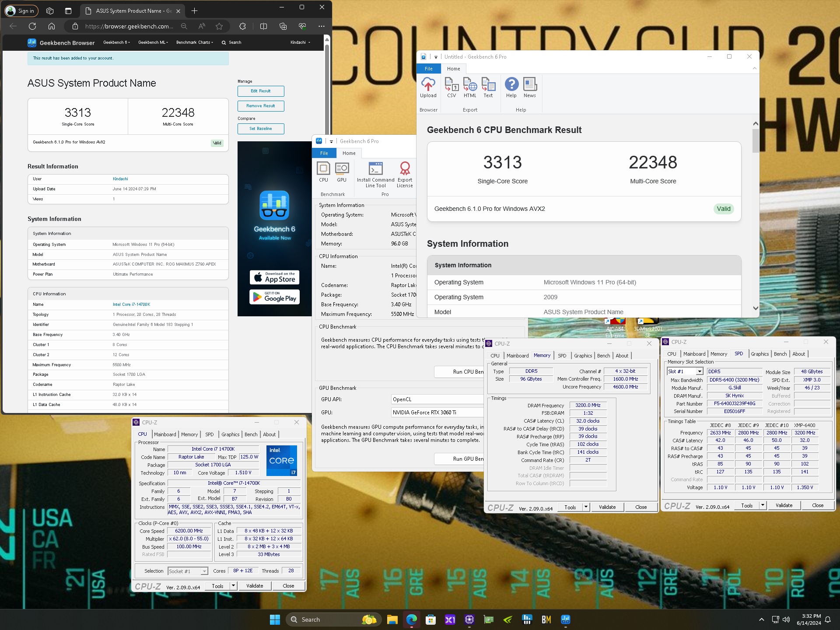Click Get it on Google Play badge
The width and height of the screenshot is (840, 630).
click(x=275, y=297)
